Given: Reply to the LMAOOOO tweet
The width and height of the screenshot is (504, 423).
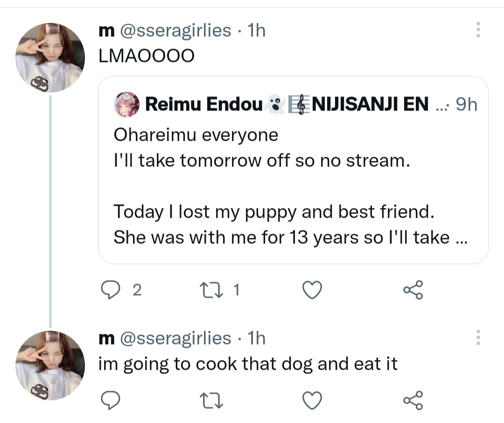Looking at the screenshot, I should 111,291.
